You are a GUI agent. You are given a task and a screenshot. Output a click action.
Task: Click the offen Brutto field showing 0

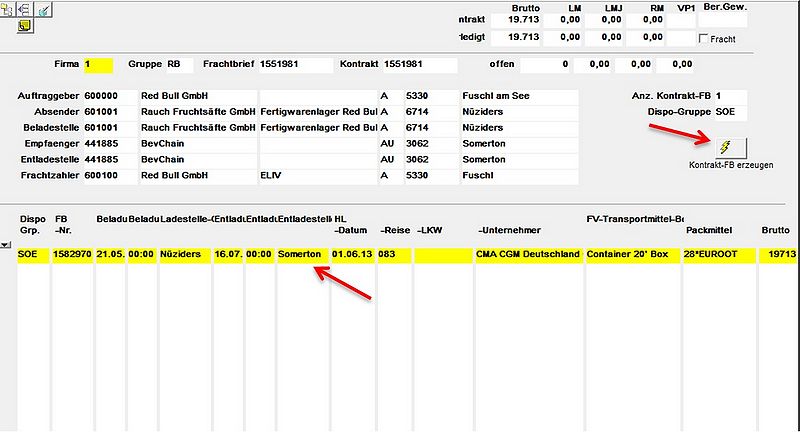tap(544, 64)
